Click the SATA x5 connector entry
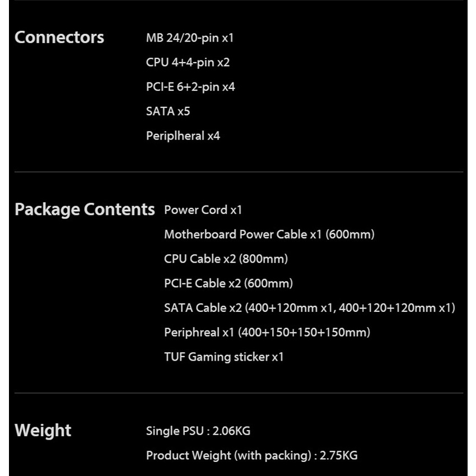Screen dimensions: 476x476 (168, 111)
